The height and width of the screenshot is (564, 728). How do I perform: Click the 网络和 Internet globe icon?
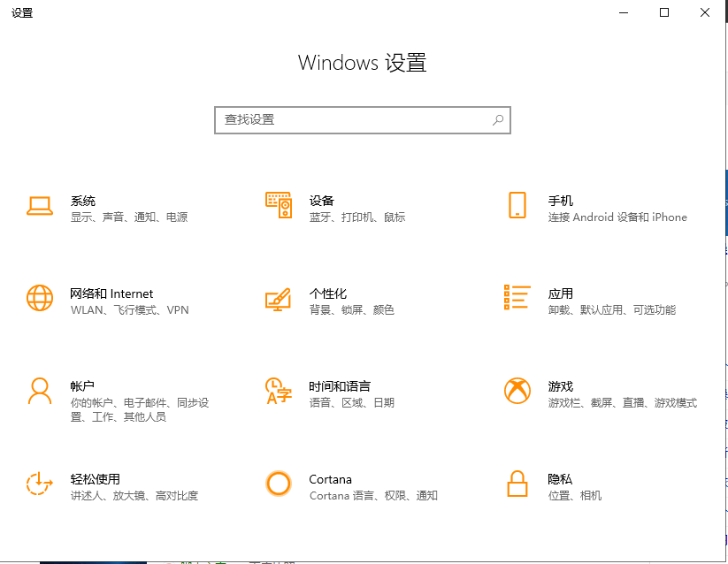[x=40, y=298]
